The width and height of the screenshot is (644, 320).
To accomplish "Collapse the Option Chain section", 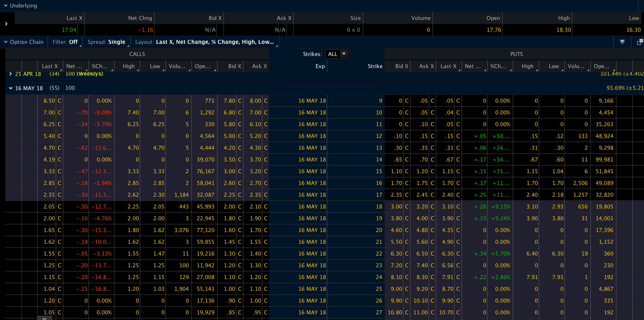I will [x=6, y=42].
